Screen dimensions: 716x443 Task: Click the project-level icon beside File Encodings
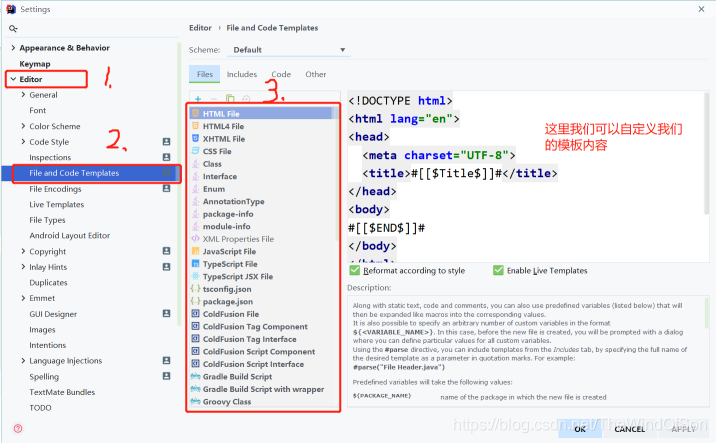pos(167,188)
